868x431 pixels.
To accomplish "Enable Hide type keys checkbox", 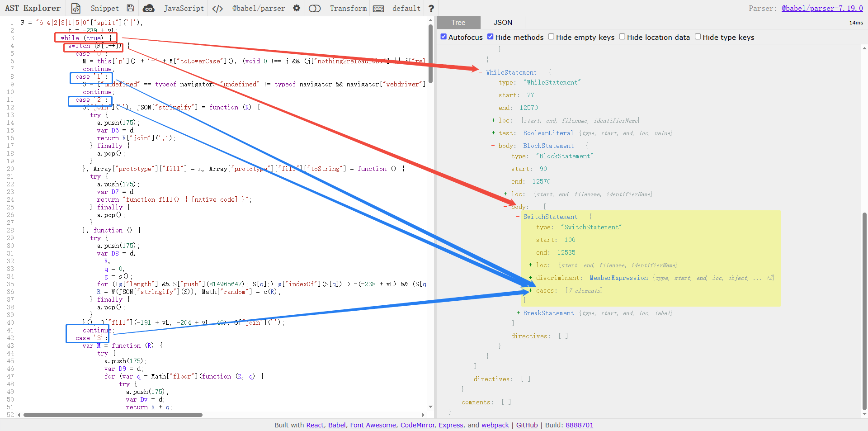I will coord(698,37).
